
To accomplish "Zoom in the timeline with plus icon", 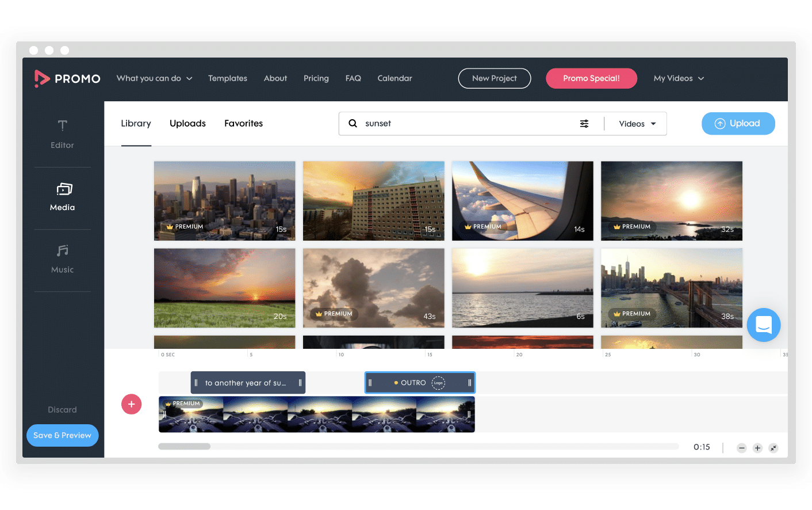I will click(757, 447).
